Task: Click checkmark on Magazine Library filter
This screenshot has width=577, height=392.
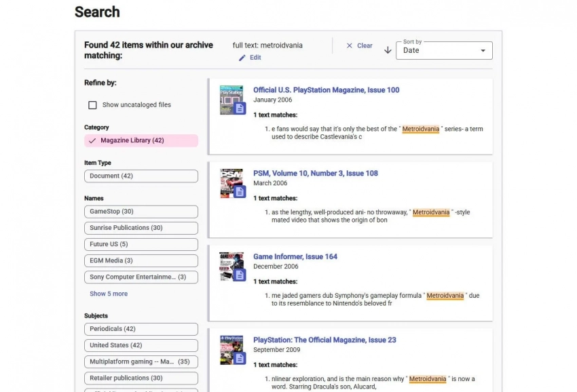Action: (92, 140)
